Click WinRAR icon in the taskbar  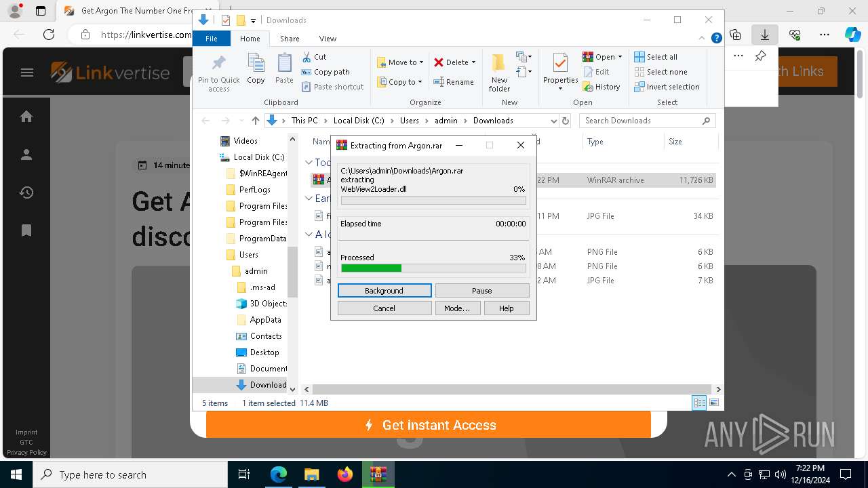(378, 474)
